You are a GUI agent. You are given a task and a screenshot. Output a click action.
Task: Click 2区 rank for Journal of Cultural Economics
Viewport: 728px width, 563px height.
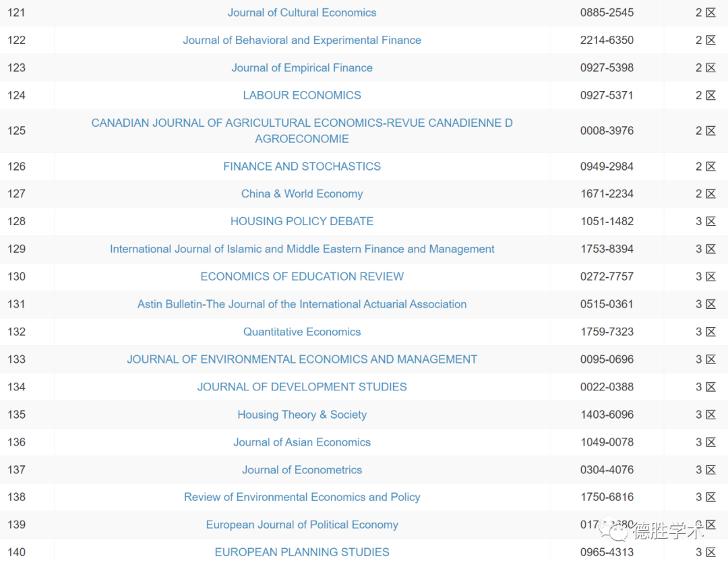706,13
